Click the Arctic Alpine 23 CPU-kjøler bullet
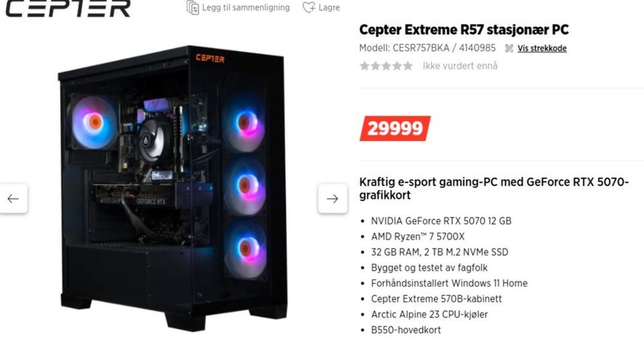Image resolution: width=644 pixels, height=339 pixels. 429,314
